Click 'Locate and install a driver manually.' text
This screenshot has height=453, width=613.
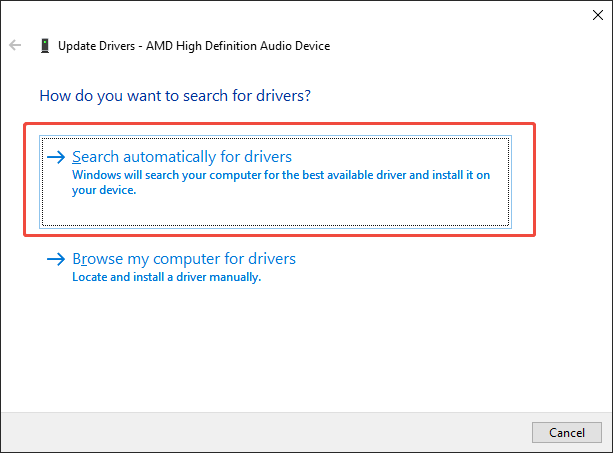pos(167,277)
